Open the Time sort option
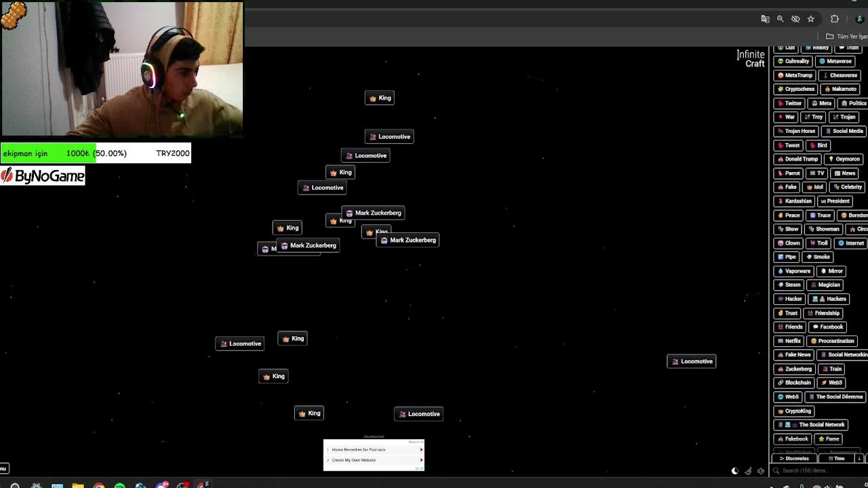The width and height of the screenshot is (868, 488). pyautogui.click(x=837, y=459)
